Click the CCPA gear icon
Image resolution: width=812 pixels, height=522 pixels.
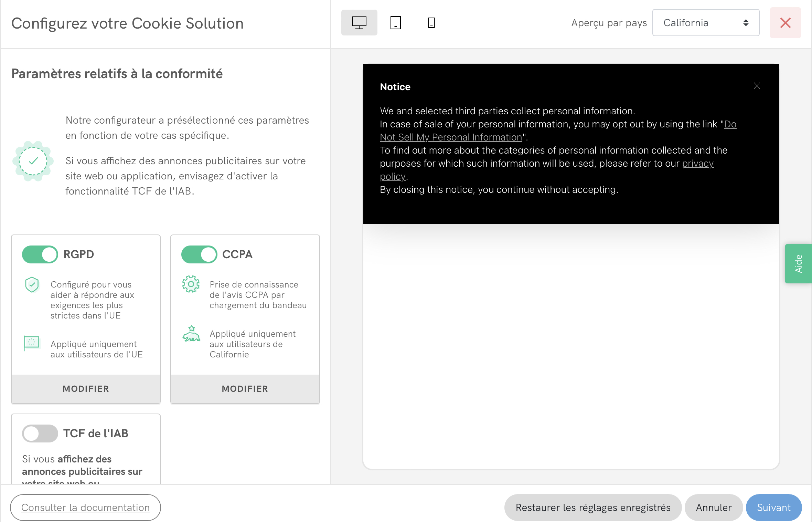(x=191, y=284)
